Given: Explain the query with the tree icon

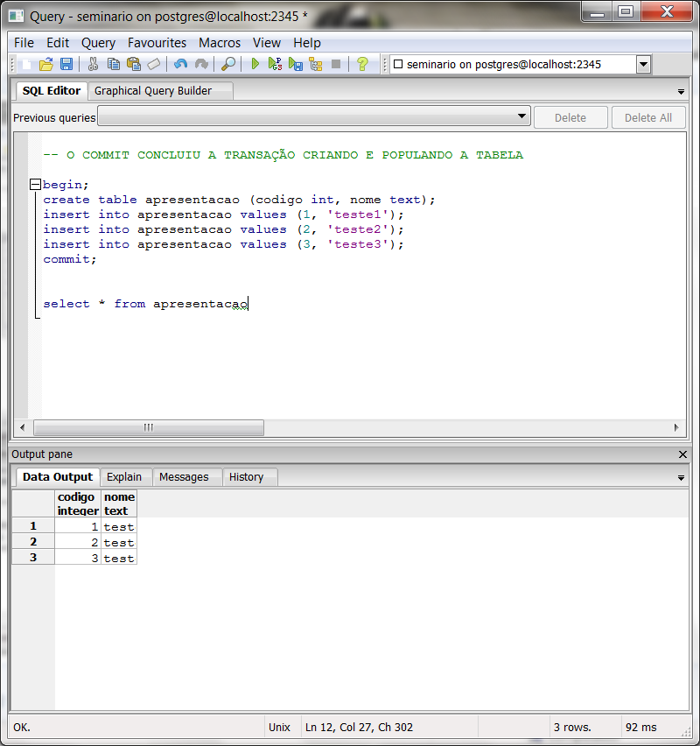Looking at the screenshot, I should tap(316, 64).
